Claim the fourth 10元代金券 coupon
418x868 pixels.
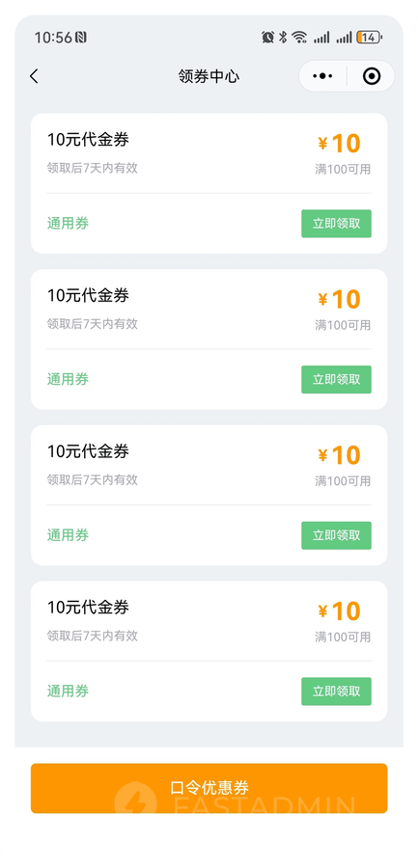point(337,692)
